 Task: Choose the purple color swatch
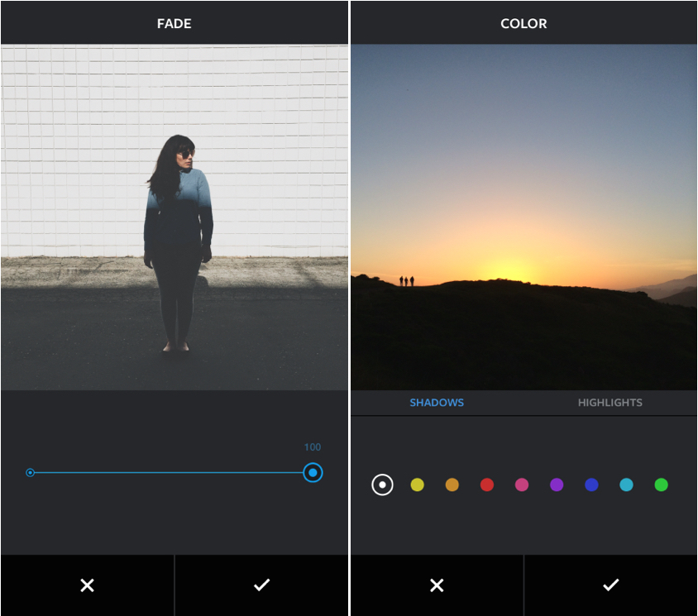557,485
